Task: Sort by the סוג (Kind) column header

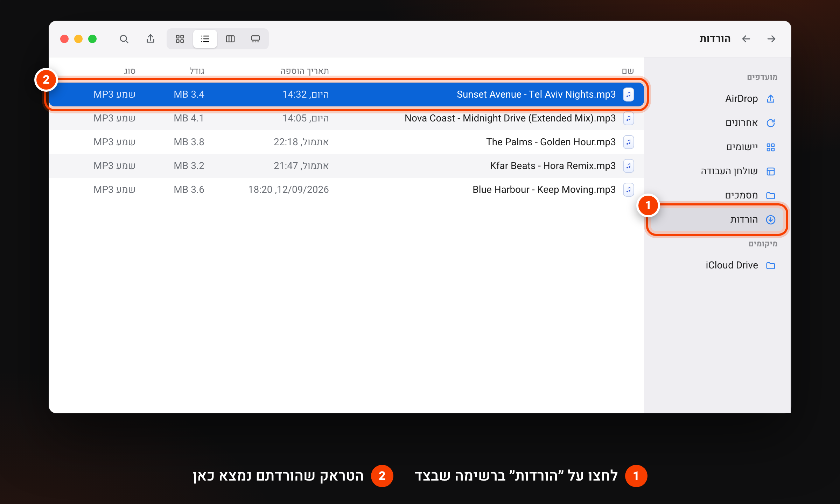Action: (129, 71)
